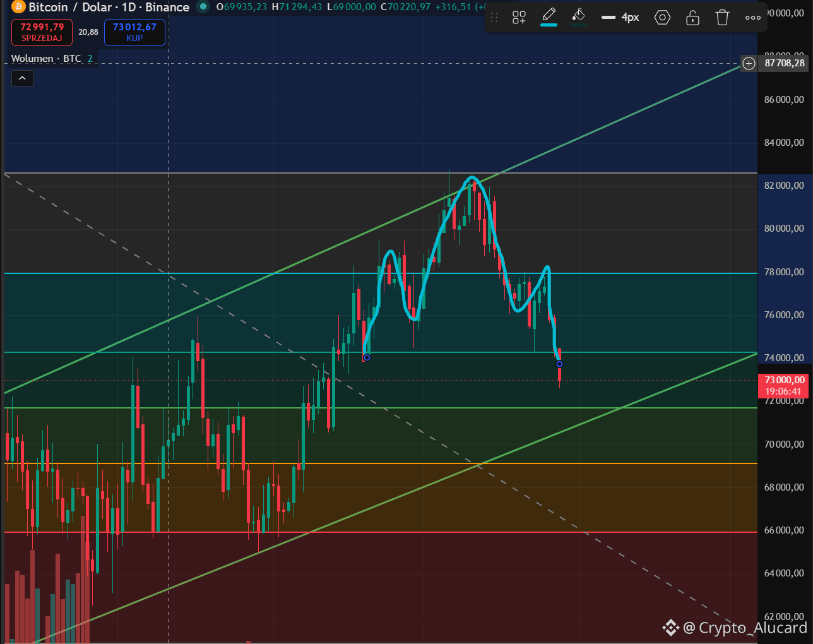Click the opening price value 69935,23
This screenshot has height=644, width=813.
click(x=246, y=7)
